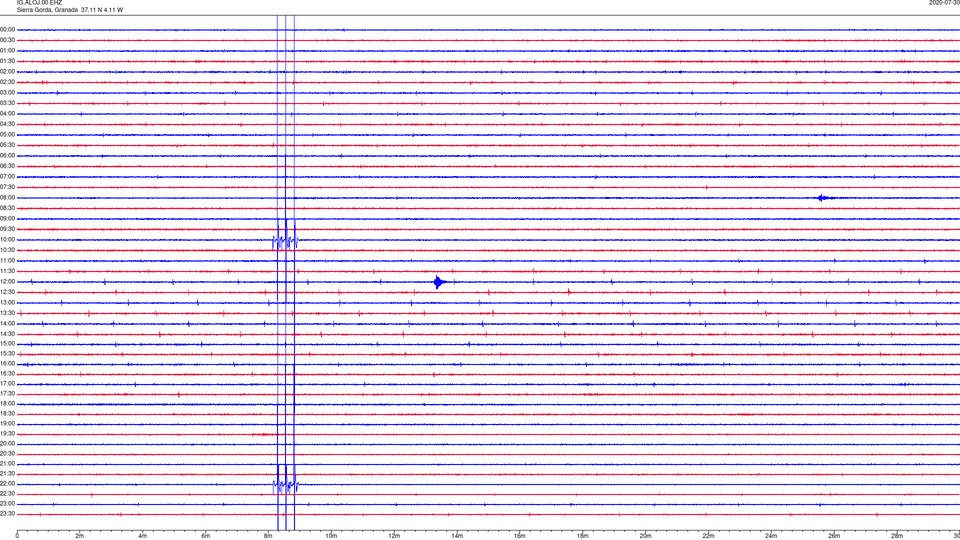Click the 18m tick on the minute axis
Image resolution: width=960 pixels, height=540 pixels.
pyautogui.click(x=583, y=536)
